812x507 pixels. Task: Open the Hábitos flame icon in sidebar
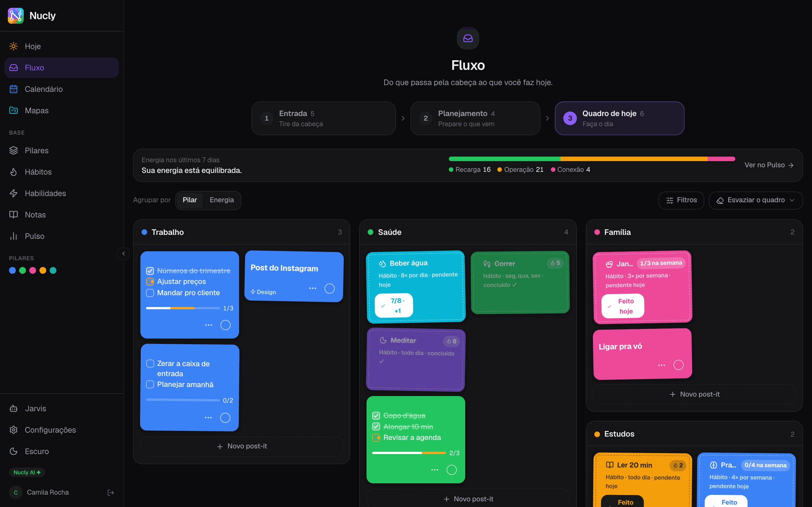[x=14, y=172]
